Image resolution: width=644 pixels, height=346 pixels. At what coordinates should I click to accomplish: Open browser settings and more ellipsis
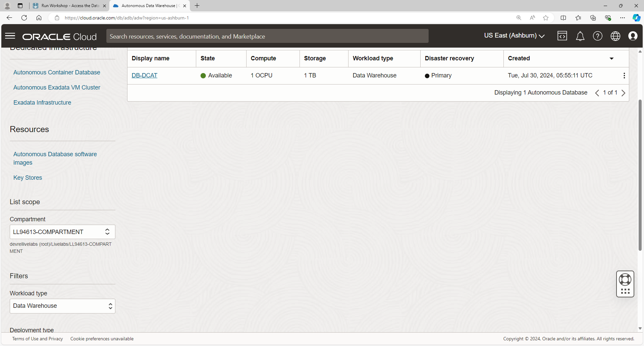[623, 18]
